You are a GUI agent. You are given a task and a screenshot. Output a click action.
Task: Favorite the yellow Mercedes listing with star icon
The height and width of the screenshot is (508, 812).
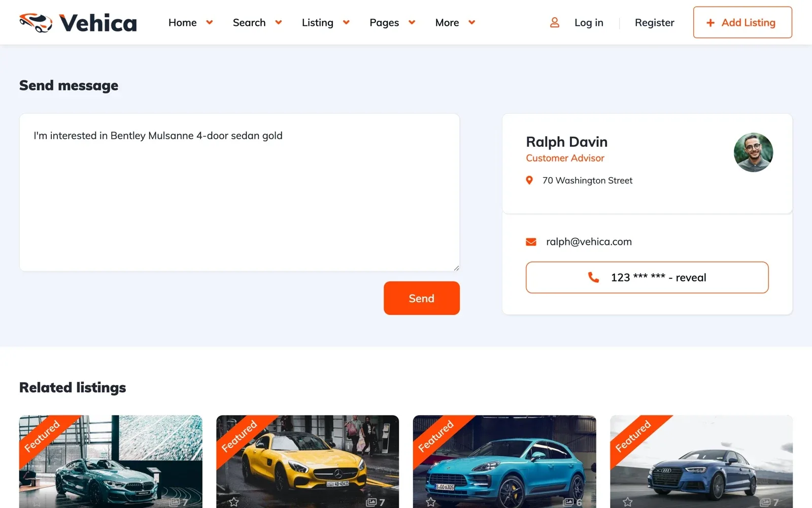point(233,502)
